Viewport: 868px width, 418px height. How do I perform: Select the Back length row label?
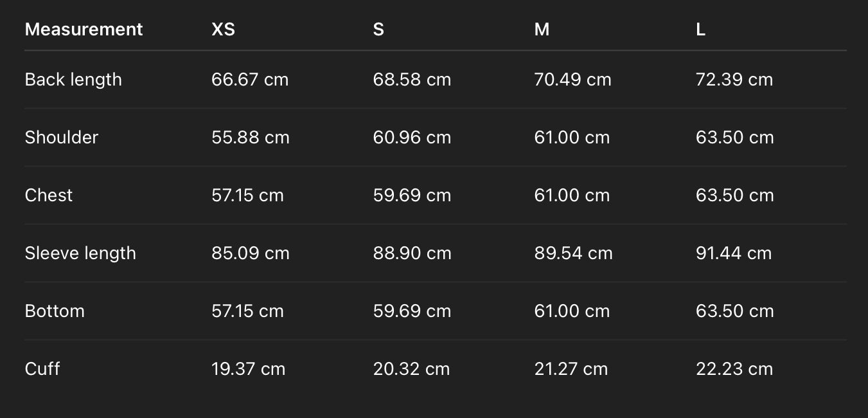point(73,80)
